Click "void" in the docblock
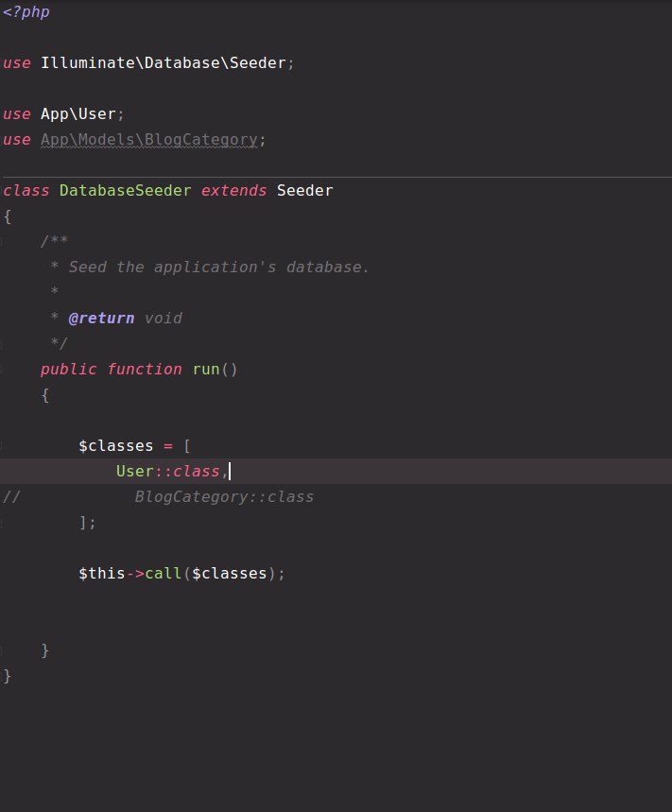This screenshot has width=672, height=812. [x=164, y=318]
